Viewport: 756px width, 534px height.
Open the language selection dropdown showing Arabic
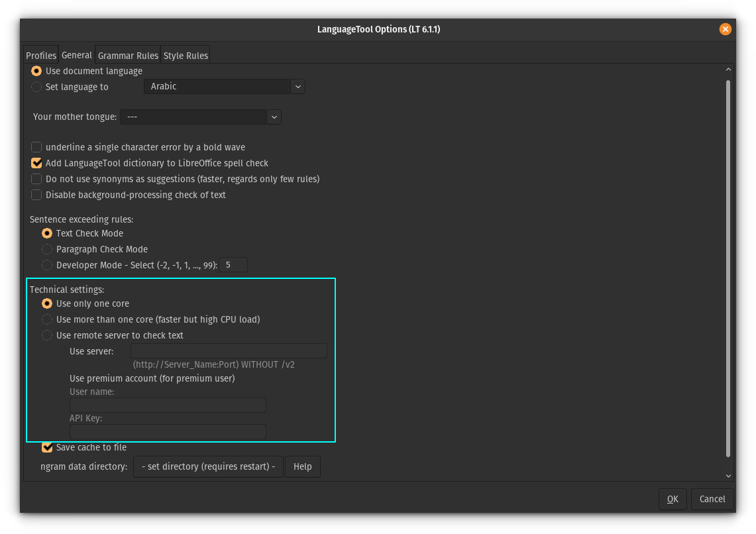[297, 86]
